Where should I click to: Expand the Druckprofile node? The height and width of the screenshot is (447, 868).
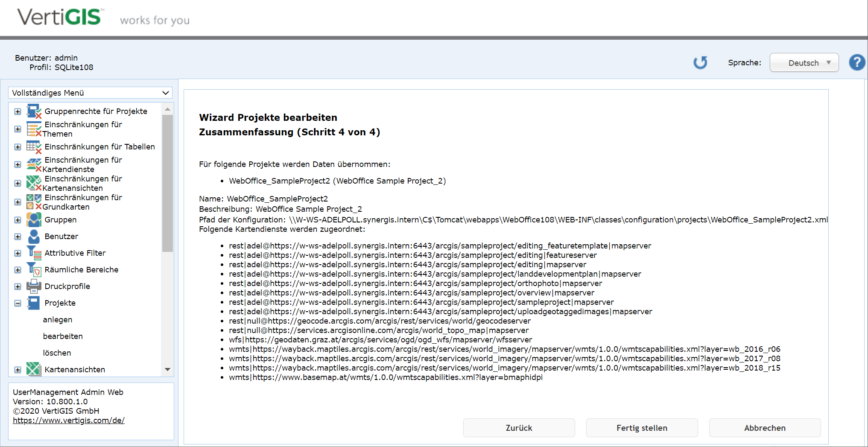(18, 286)
